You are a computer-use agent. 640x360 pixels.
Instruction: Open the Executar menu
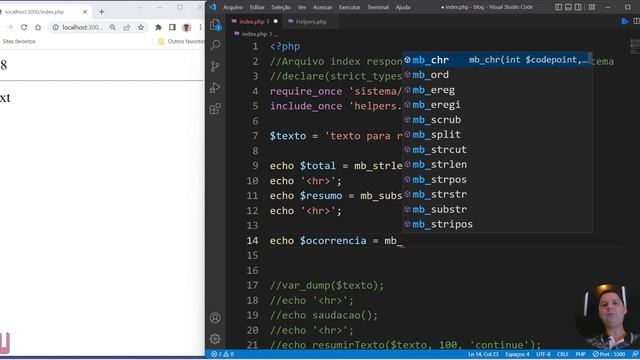click(x=350, y=7)
